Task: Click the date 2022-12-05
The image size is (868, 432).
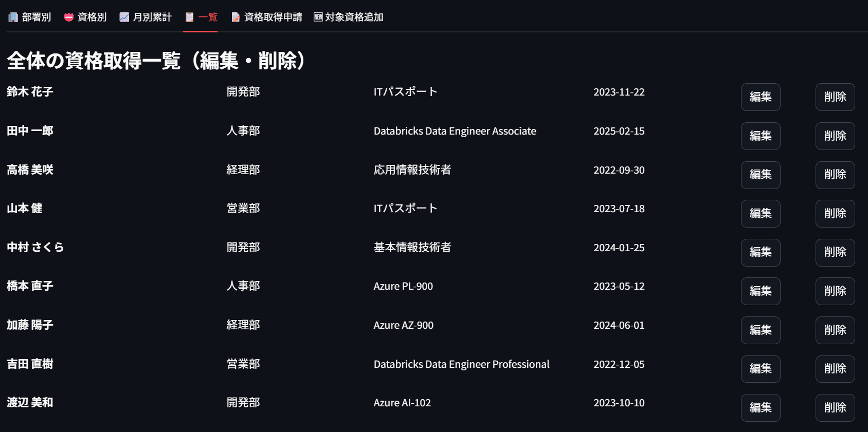Action: point(619,364)
